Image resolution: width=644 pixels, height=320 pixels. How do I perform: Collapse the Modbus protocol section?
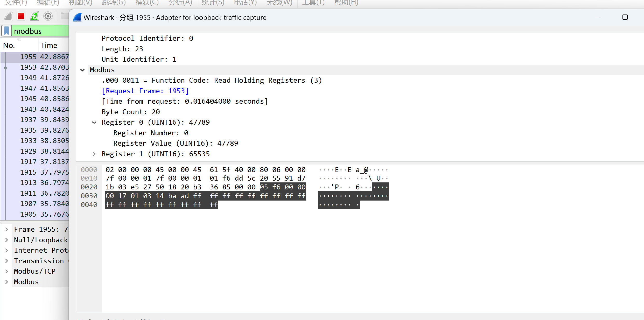tap(83, 70)
